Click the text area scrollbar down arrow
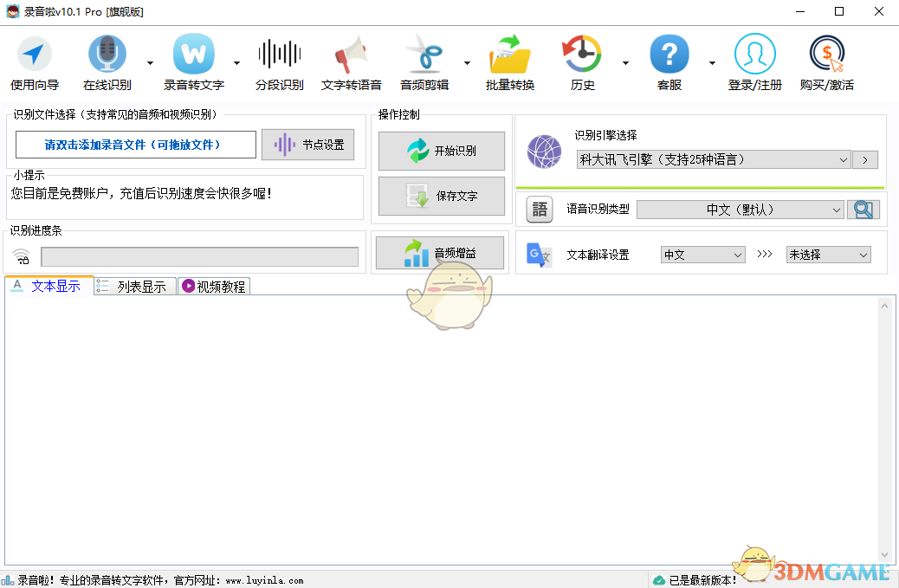Screen dimensions: 899x588 [884, 555]
